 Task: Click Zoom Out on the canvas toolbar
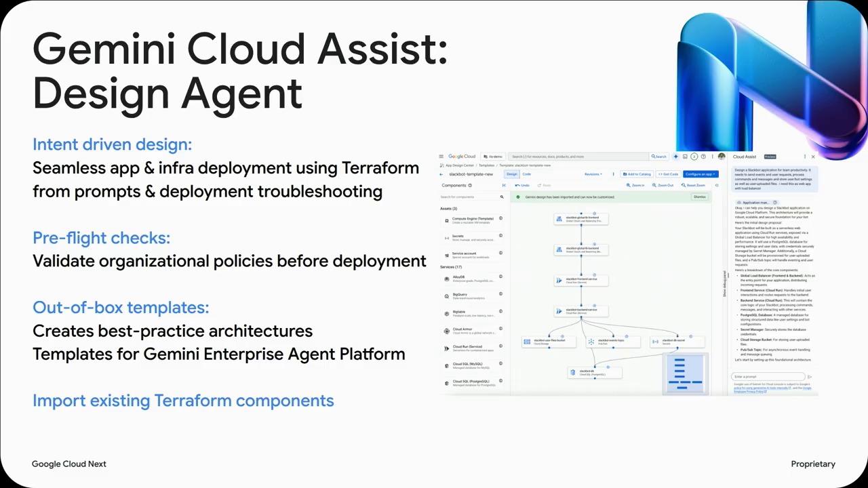point(663,185)
